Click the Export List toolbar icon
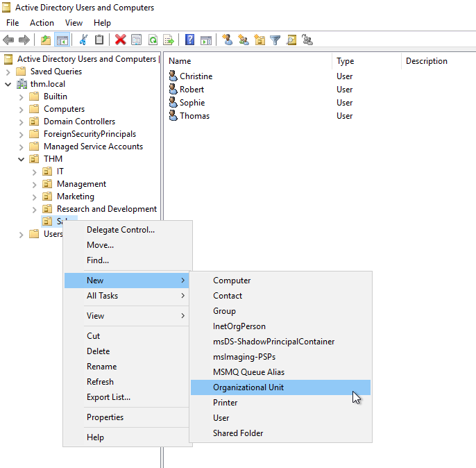 tap(168, 40)
